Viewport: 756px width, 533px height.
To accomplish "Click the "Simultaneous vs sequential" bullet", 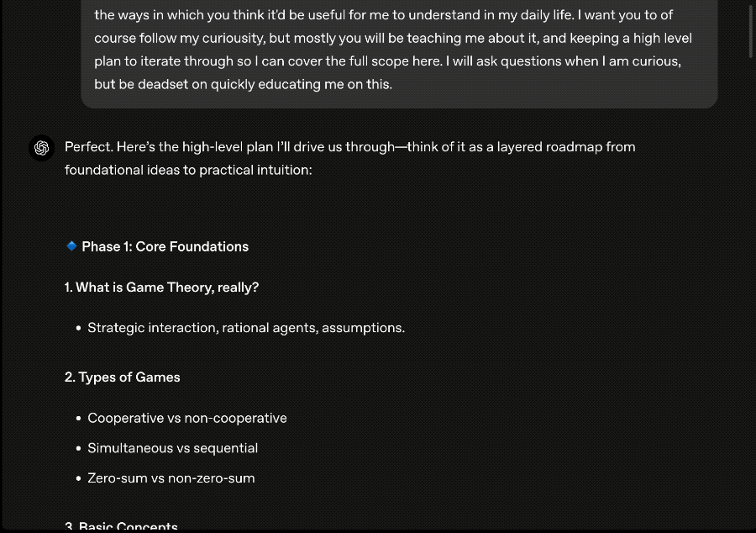I will coord(172,448).
